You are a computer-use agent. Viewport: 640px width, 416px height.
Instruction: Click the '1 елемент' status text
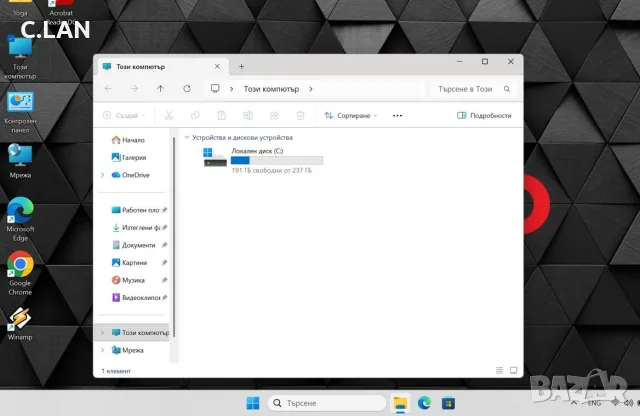tap(116, 371)
